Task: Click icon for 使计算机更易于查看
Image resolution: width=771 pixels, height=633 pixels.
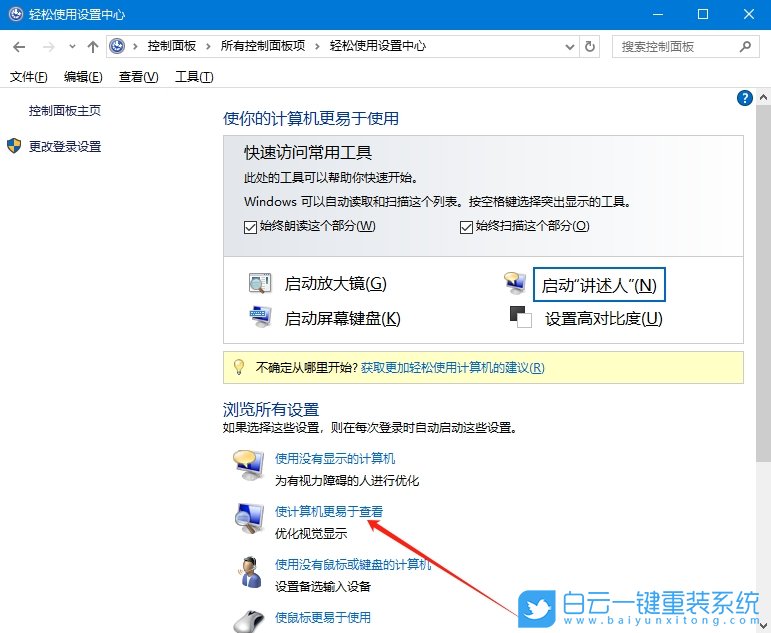Action: tap(249, 518)
